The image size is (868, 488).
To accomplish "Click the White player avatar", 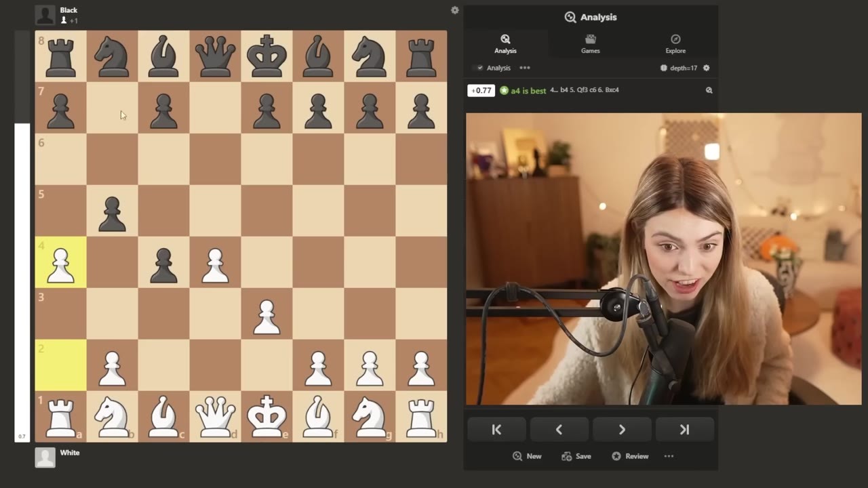I will click(x=45, y=457).
